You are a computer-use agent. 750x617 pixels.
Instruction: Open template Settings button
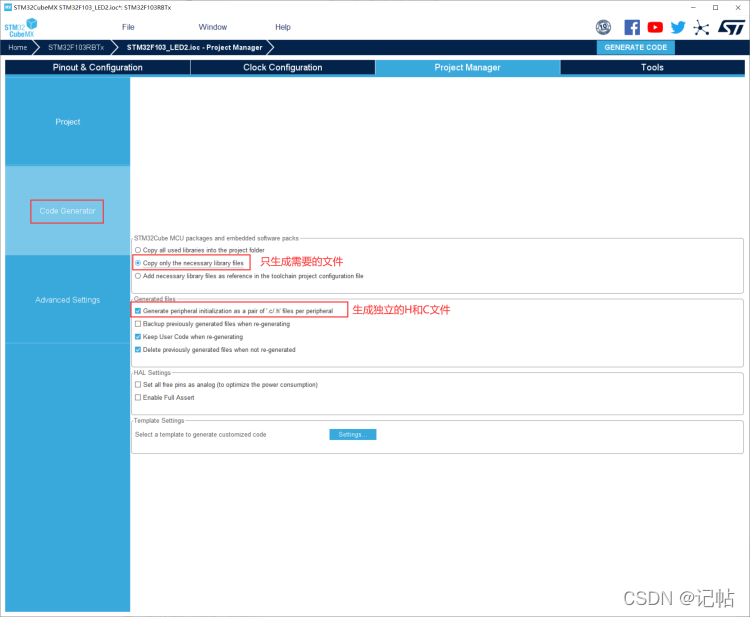click(x=353, y=434)
